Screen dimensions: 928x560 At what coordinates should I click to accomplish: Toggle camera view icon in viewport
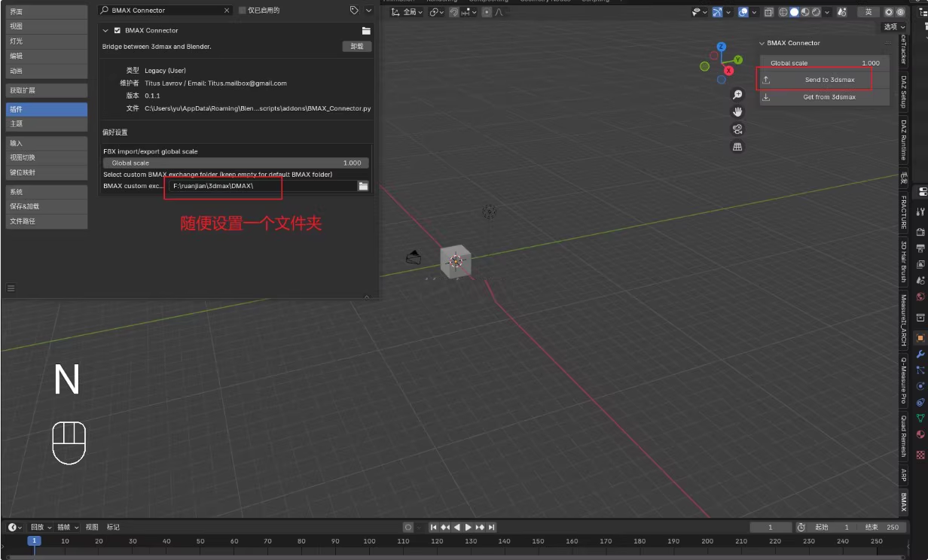click(x=737, y=129)
